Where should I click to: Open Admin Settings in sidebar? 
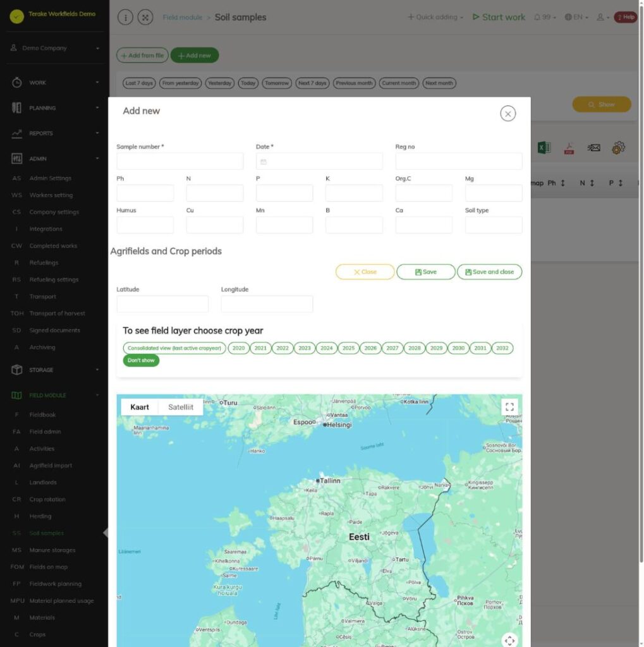pyautogui.click(x=51, y=178)
